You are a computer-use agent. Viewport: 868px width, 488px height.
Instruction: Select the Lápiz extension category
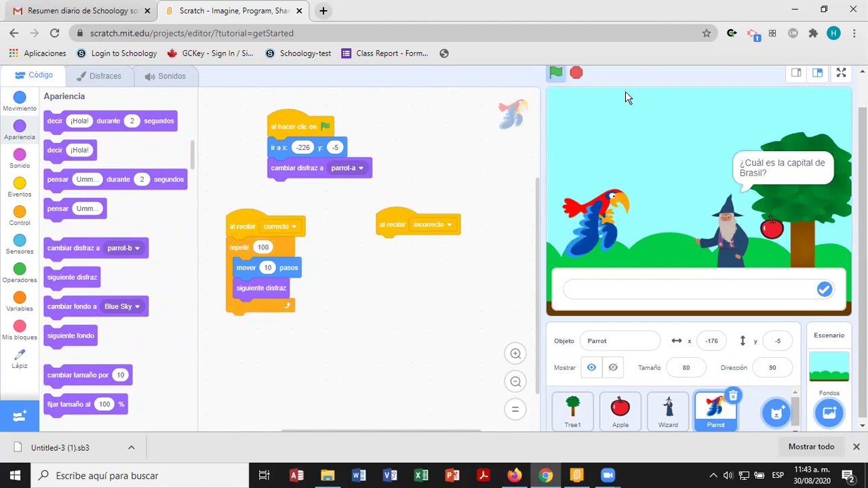pyautogui.click(x=20, y=359)
